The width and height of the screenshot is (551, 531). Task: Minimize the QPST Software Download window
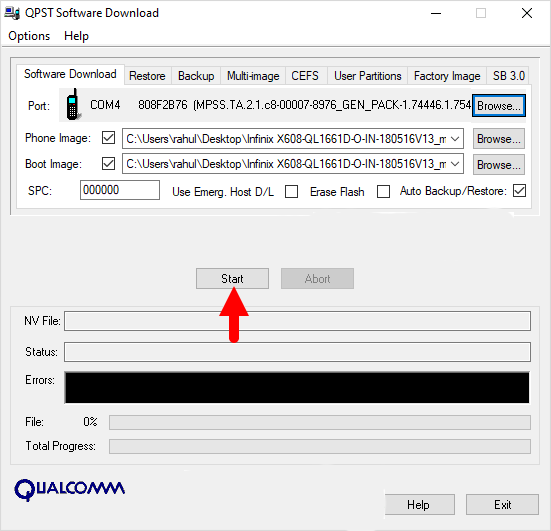(436, 13)
